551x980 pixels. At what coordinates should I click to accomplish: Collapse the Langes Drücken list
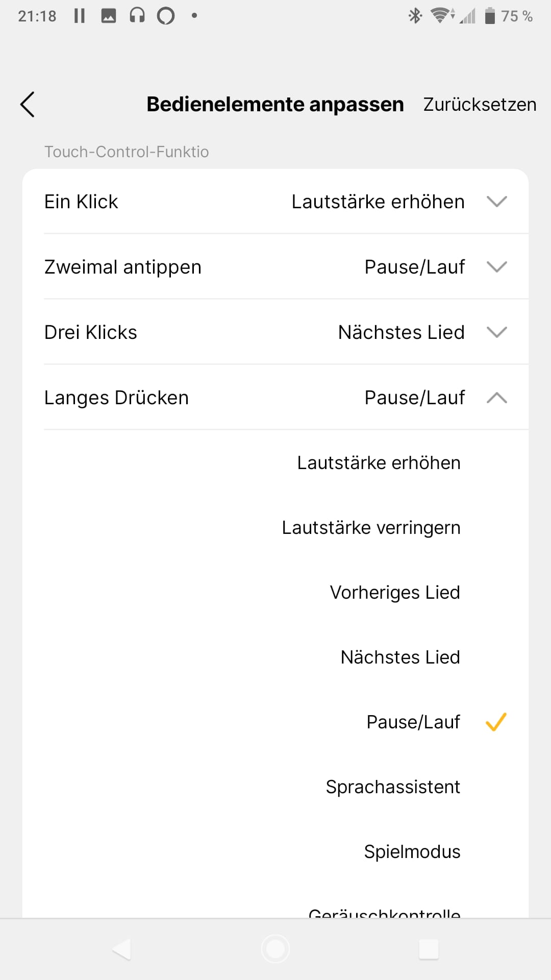(496, 398)
